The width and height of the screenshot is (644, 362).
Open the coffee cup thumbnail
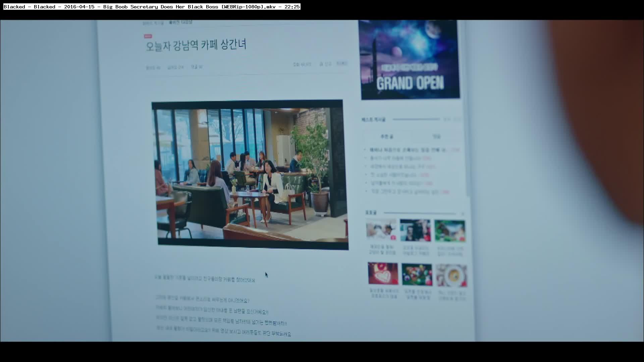[451, 276]
